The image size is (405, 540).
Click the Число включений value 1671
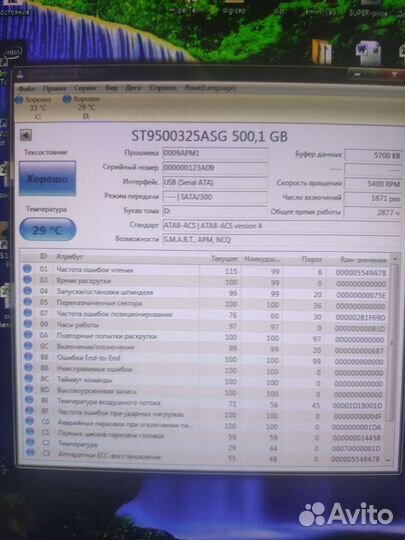pyautogui.click(x=373, y=198)
